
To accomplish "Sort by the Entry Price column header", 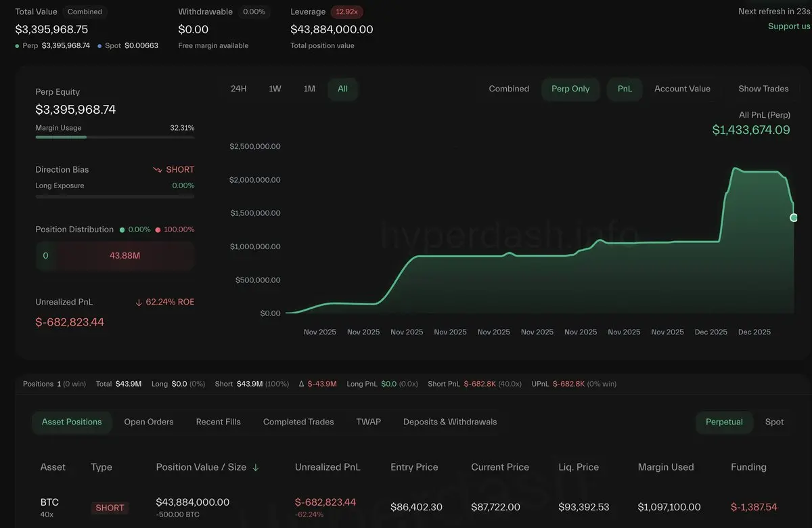I will click(414, 467).
